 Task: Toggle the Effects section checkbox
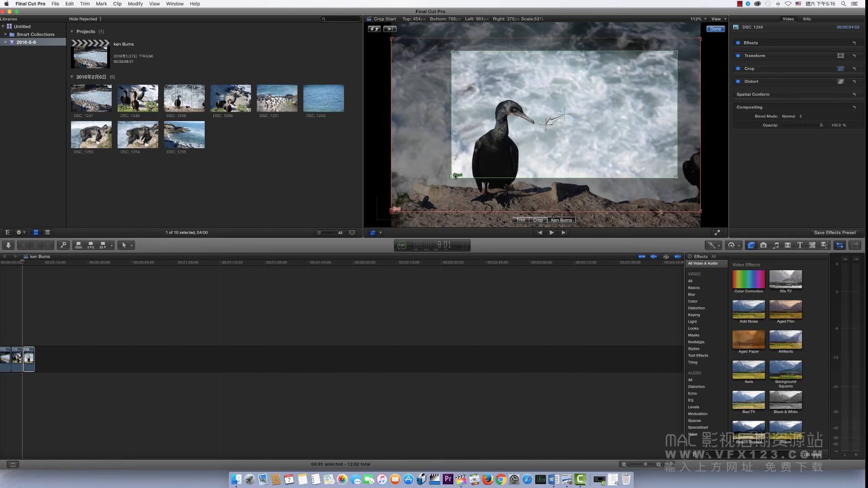738,43
